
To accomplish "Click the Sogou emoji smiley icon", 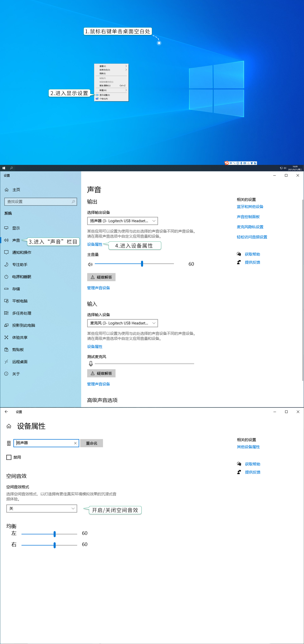I will [238, 163].
